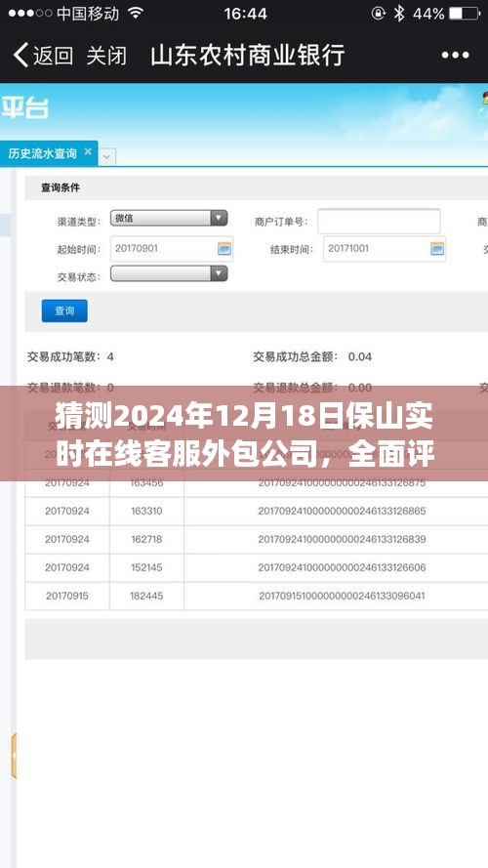Tap the Bluetooth icon in status bar
This screenshot has width=488, height=868.
click(x=398, y=14)
